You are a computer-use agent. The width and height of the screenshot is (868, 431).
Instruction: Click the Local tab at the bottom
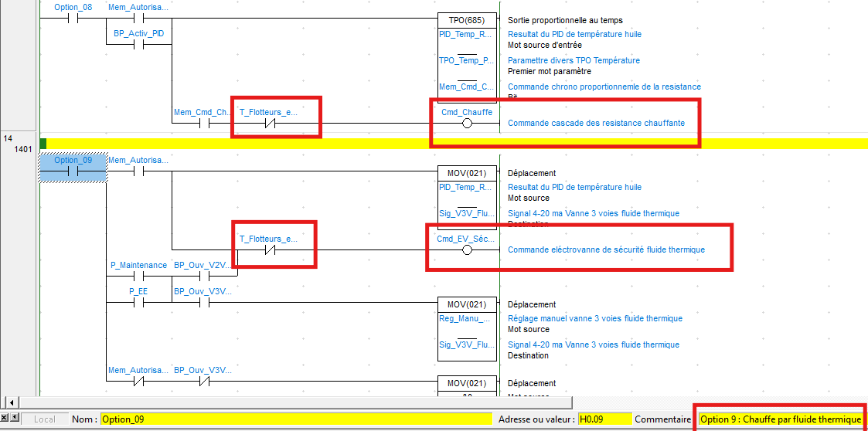tap(45, 419)
